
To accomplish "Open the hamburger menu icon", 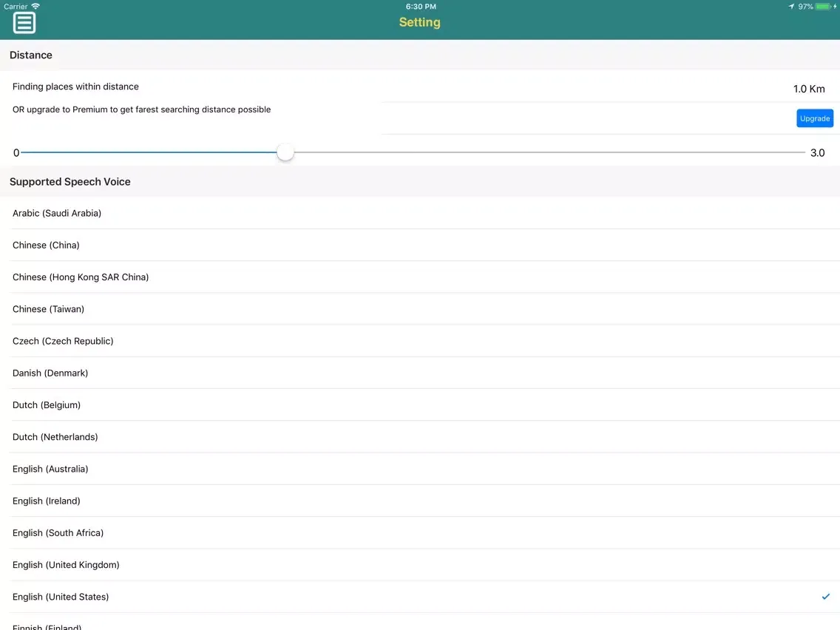I will 24,23.
